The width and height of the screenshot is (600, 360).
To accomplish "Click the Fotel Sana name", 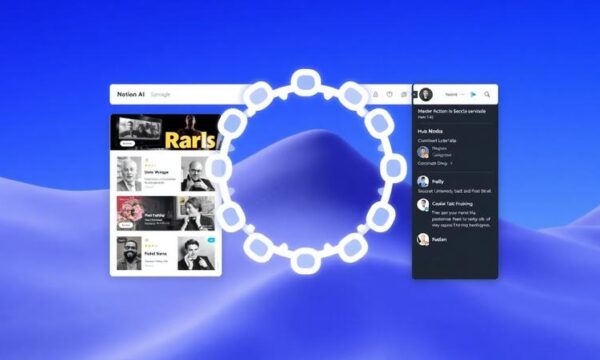I will [x=156, y=254].
